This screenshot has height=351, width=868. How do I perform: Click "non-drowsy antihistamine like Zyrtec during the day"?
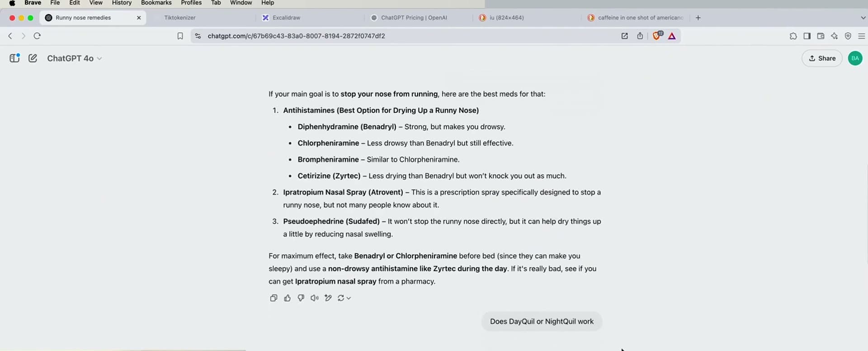pos(418,269)
